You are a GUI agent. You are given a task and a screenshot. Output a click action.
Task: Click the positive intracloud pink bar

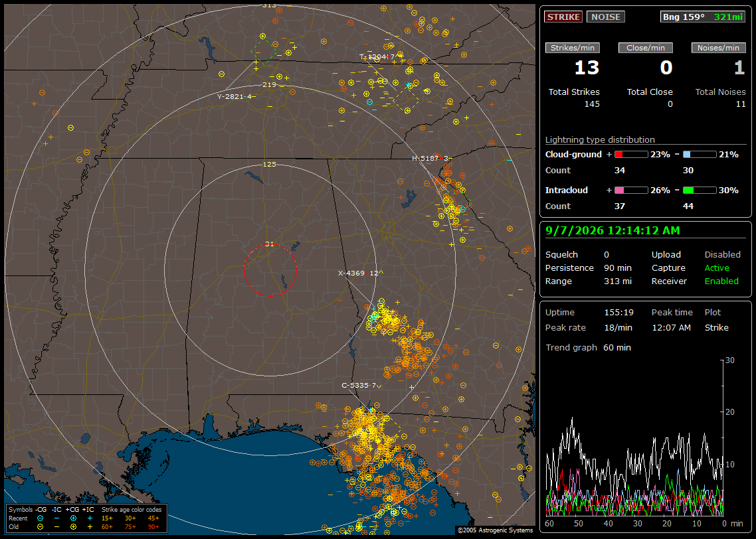631,191
